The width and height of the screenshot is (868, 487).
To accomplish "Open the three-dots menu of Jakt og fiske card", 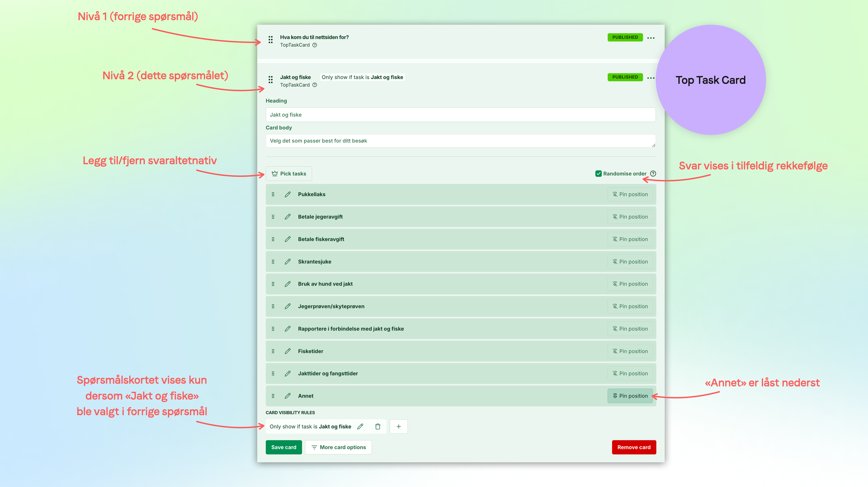I will 651,78.
